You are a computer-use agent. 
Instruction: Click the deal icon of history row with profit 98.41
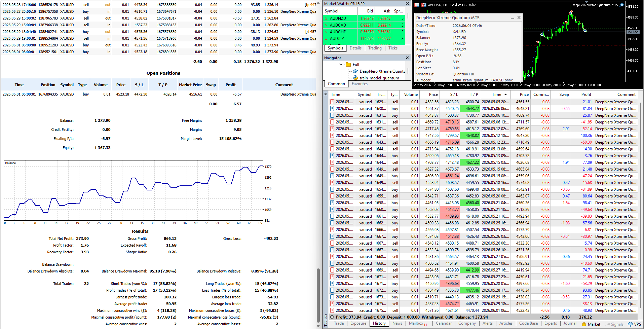[x=332, y=203]
